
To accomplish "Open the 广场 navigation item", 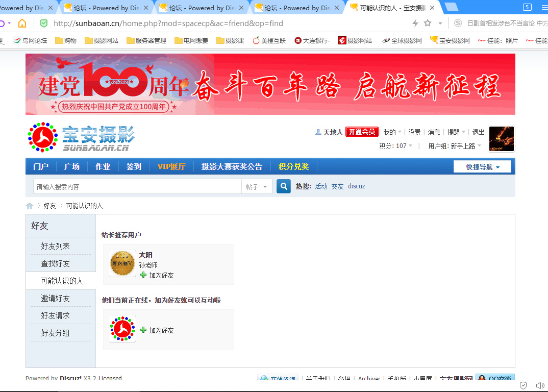I will click(x=72, y=166).
